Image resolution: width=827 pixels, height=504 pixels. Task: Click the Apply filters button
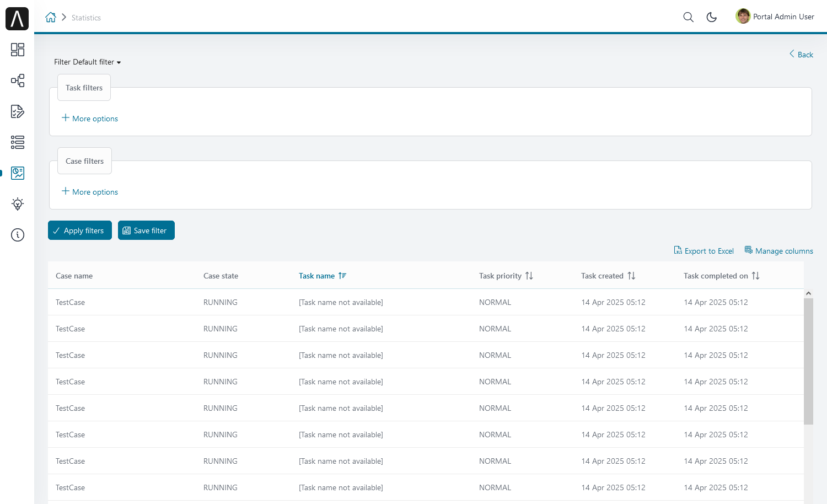coord(80,230)
